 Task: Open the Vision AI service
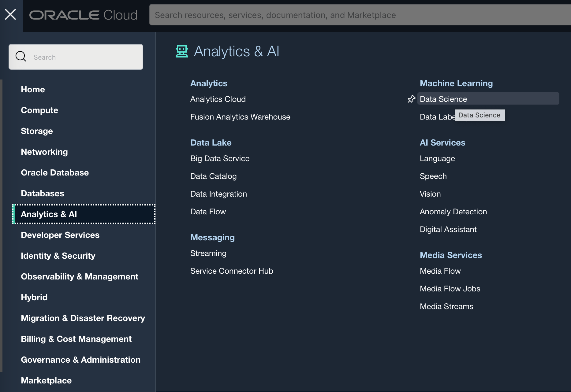tap(430, 194)
